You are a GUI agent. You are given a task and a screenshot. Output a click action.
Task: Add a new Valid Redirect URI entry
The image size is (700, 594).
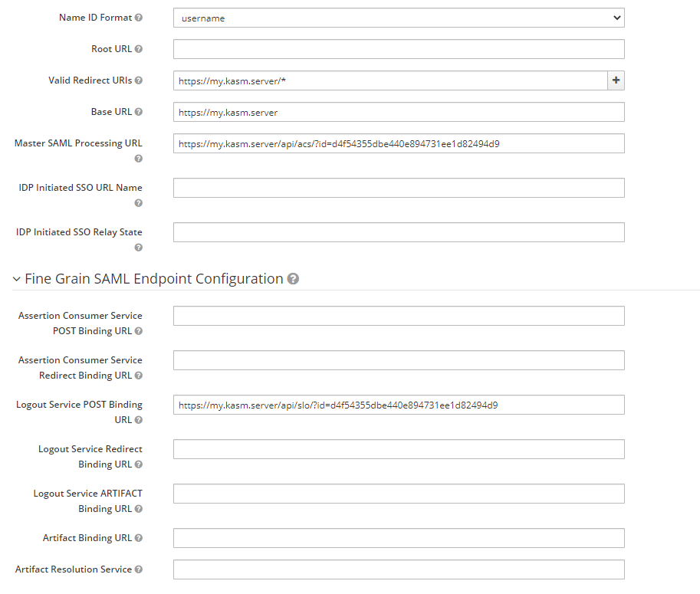click(x=616, y=80)
